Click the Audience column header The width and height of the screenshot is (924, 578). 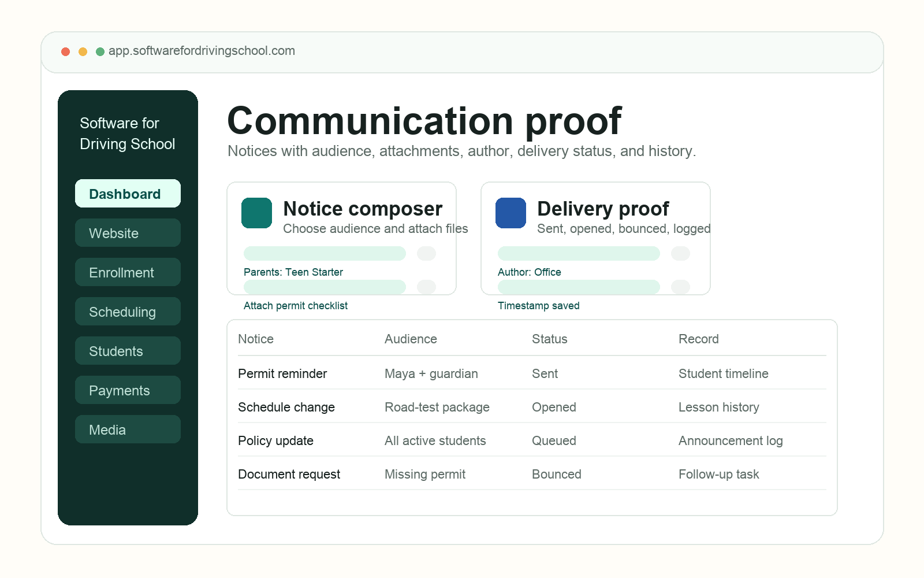tap(411, 339)
